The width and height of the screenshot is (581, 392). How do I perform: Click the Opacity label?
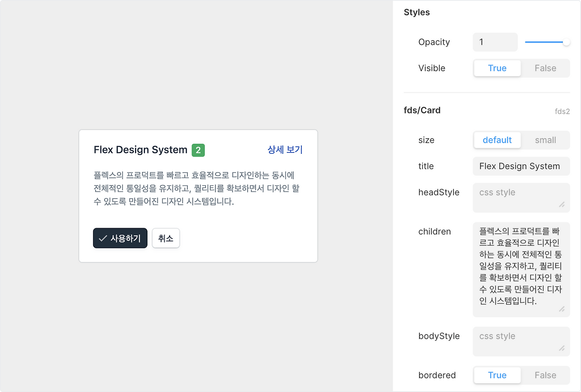[x=434, y=42]
